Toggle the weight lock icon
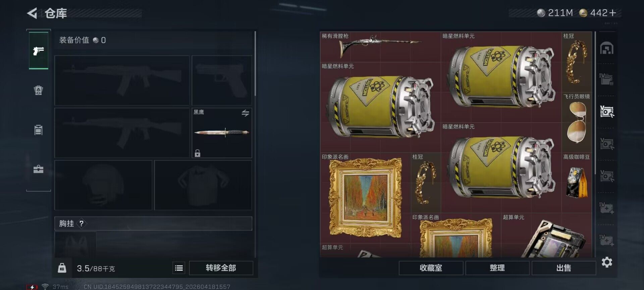Screen dimensions: 644x290 pyautogui.click(x=62, y=268)
